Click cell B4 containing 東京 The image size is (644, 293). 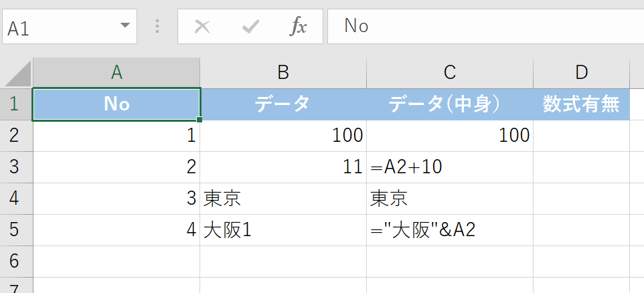(x=283, y=199)
